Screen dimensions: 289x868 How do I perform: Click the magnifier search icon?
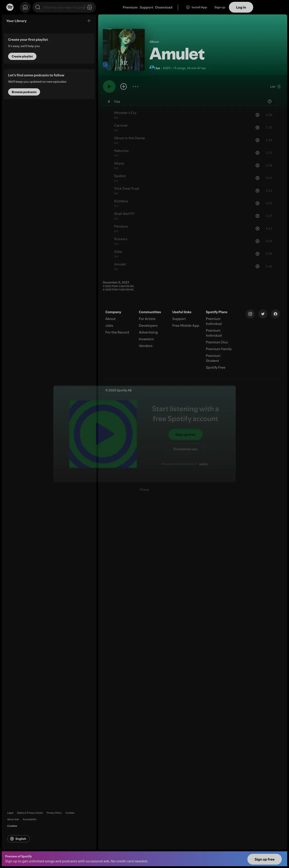38,7
